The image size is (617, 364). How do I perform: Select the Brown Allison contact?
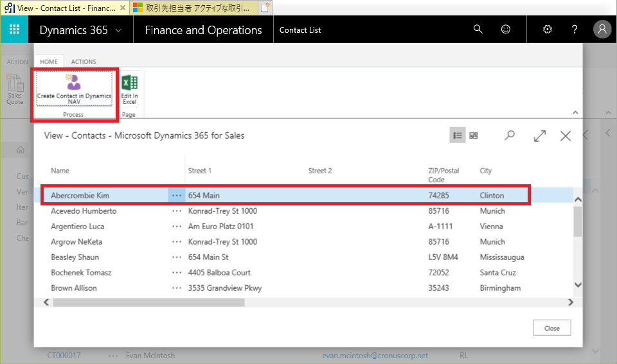[73, 288]
